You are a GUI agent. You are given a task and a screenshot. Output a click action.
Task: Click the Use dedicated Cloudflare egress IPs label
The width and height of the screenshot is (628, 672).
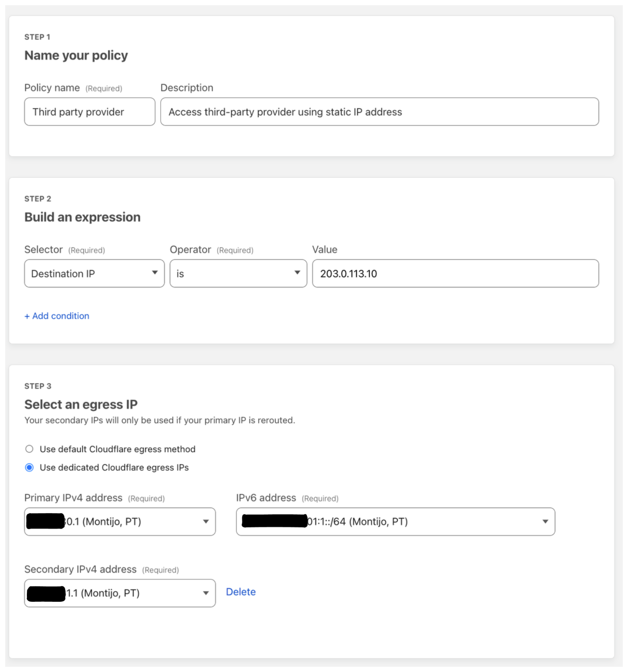pyautogui.click(x=114, y=468)
